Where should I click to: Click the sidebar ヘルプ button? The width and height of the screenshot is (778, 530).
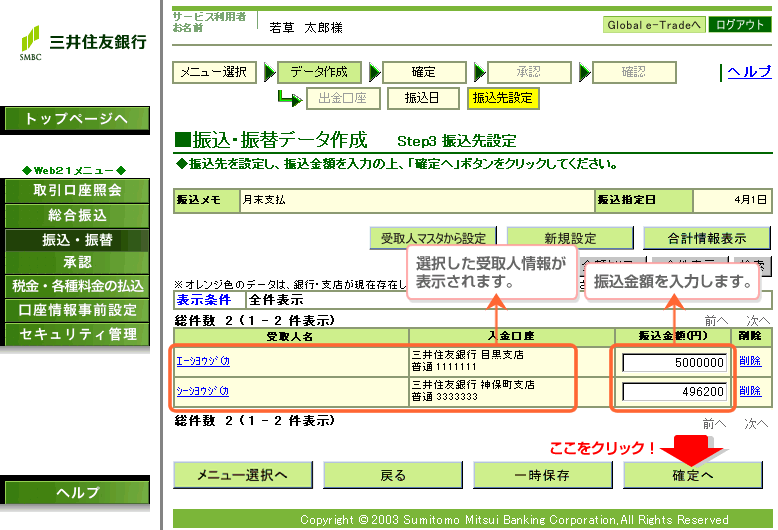coord(77,492)
